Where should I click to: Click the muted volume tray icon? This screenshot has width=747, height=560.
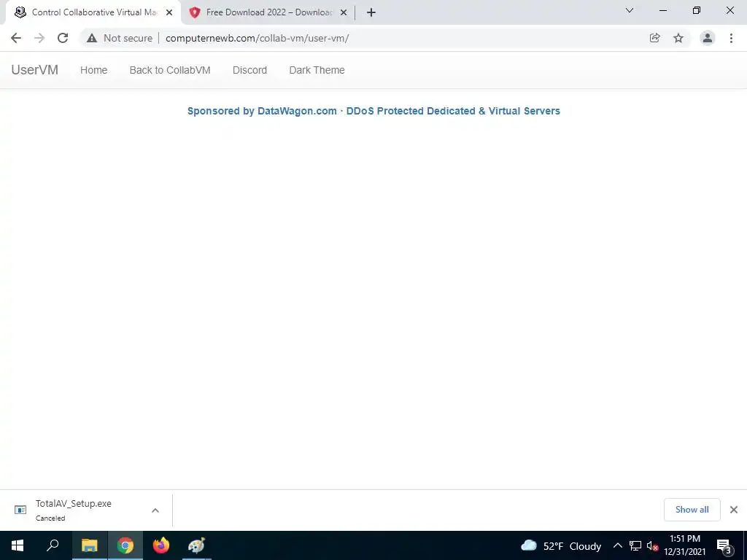(x=652, y=545)
